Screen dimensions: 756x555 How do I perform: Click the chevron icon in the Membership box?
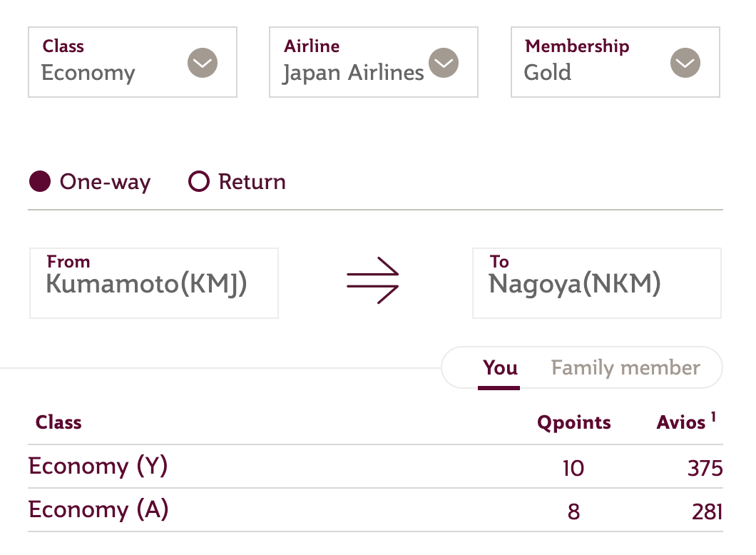[x=685, y=63]
